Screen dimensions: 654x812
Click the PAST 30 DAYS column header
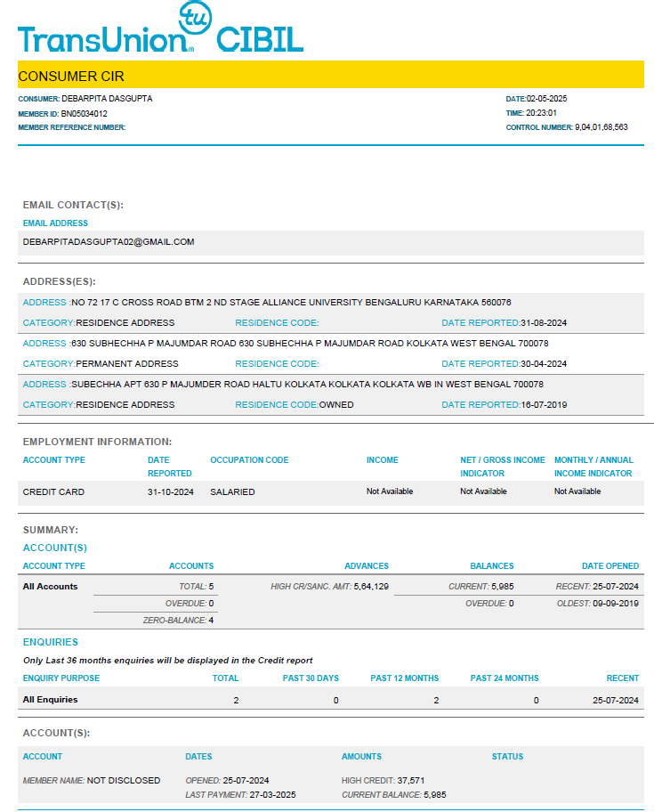[311, 678]
